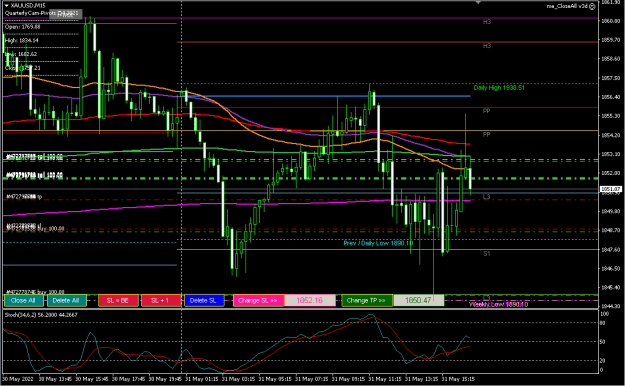Screen dimensions: 625x386
Task: Click the blue Delete SL button
Action: point(204,300)
